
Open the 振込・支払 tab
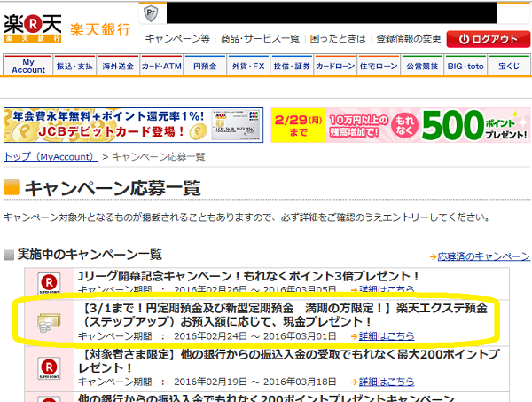(x=74, y=66)
